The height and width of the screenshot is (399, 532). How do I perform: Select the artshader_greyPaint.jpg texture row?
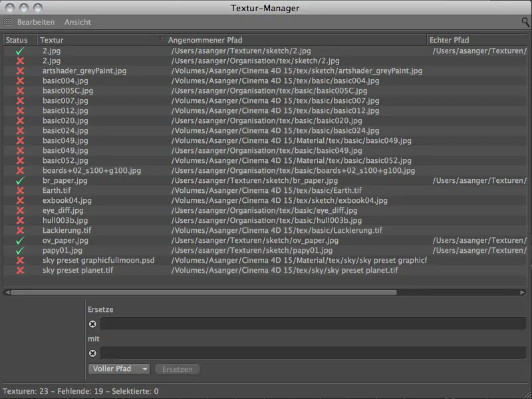[x=265, y=71]
